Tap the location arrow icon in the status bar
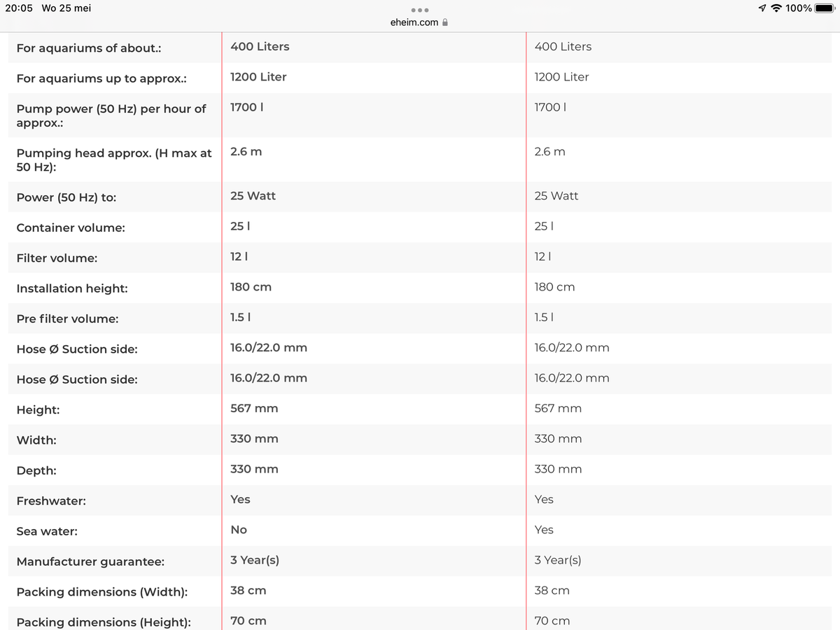Image resolution: width=840 pixels, height=630 pixels. click(x=762, y=8)
